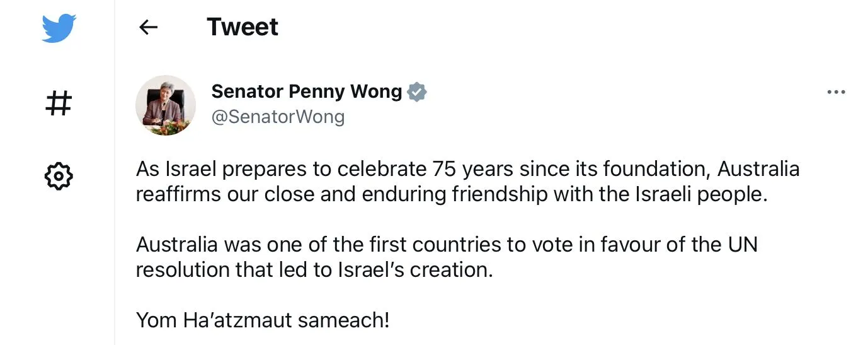Click the "Yom Ha'atzmaut sameach!" line

[263, 320]
